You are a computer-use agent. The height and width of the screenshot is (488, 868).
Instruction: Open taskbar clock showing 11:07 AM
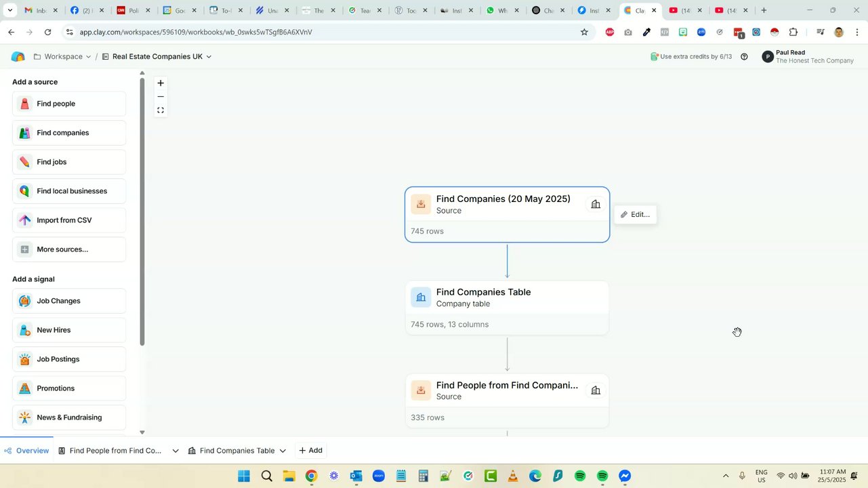point(832,476)
